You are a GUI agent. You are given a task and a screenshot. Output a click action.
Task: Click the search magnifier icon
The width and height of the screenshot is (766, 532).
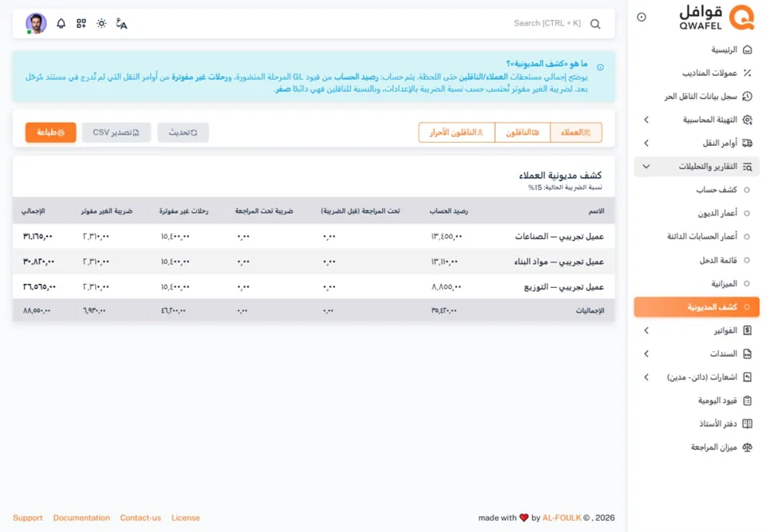pos(595,24)
